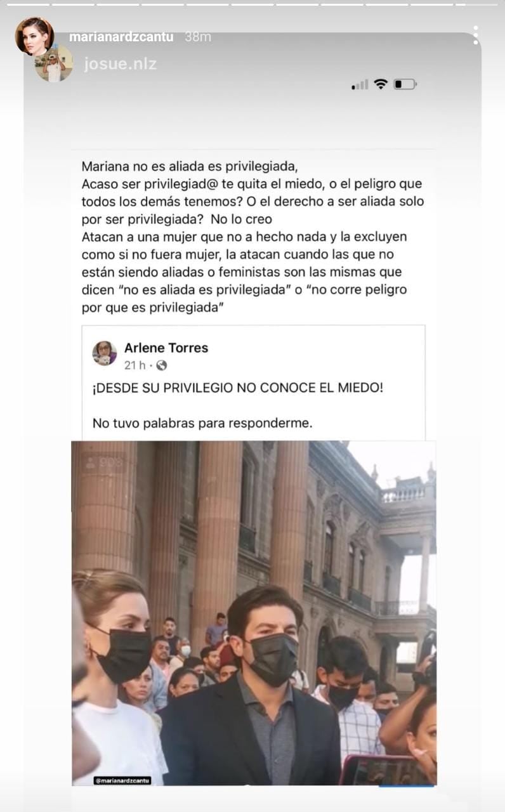Tap the marianardzcantu username

click(x=121, y=37)
